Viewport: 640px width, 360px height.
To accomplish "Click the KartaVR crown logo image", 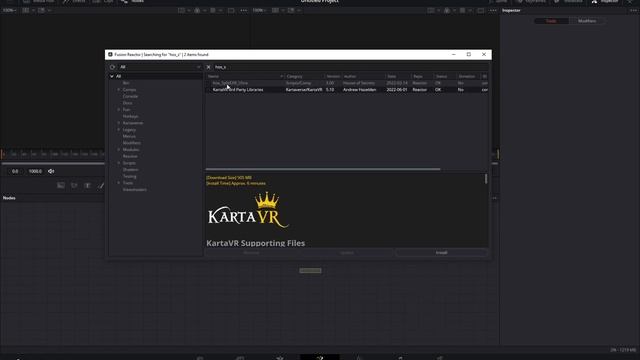I will coord(248,210).
